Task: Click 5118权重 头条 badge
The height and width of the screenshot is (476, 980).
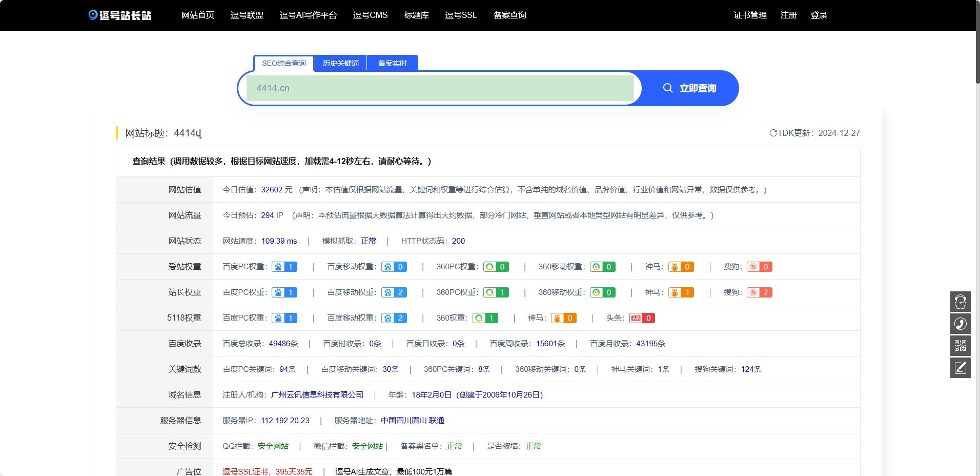Action: click(642, 318)
